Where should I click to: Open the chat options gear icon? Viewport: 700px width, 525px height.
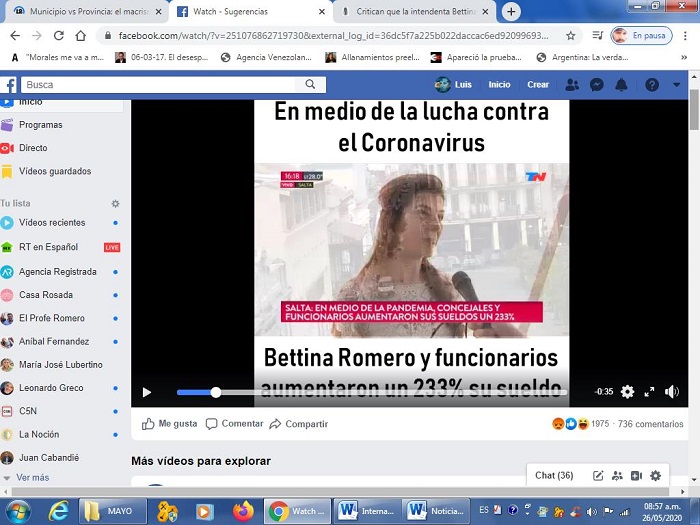[x=655, y=476]
